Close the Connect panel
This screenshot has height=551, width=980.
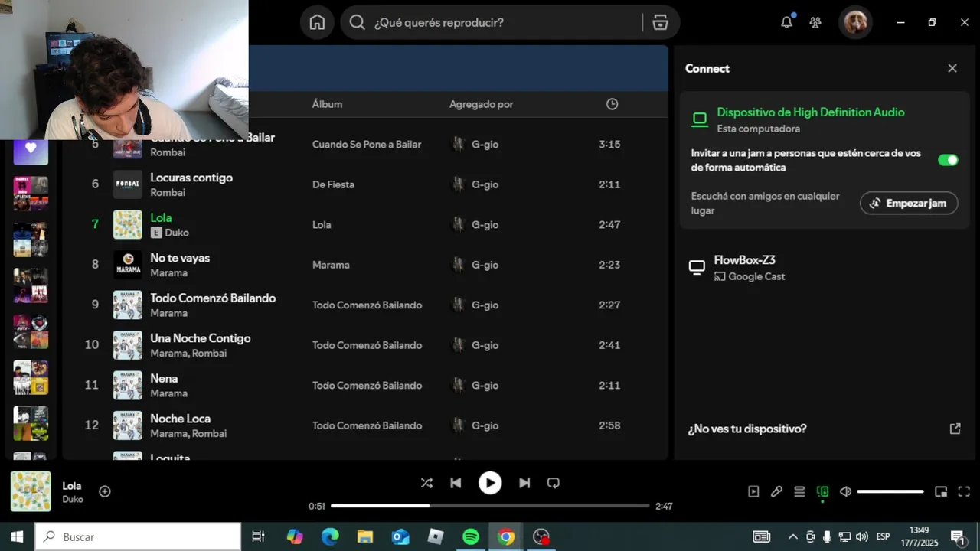(x=952, y=68)
